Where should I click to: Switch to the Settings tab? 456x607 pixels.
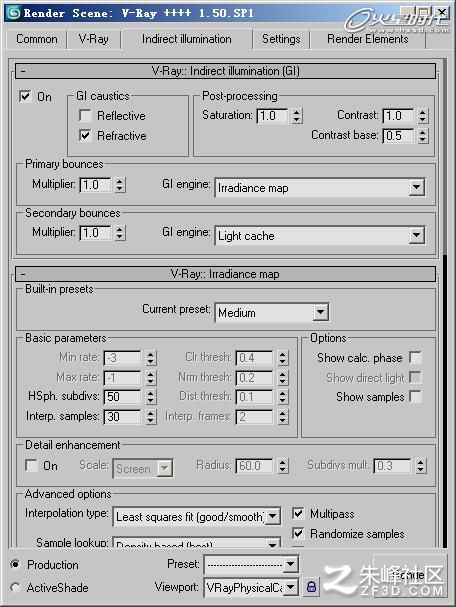click(281, 39)
